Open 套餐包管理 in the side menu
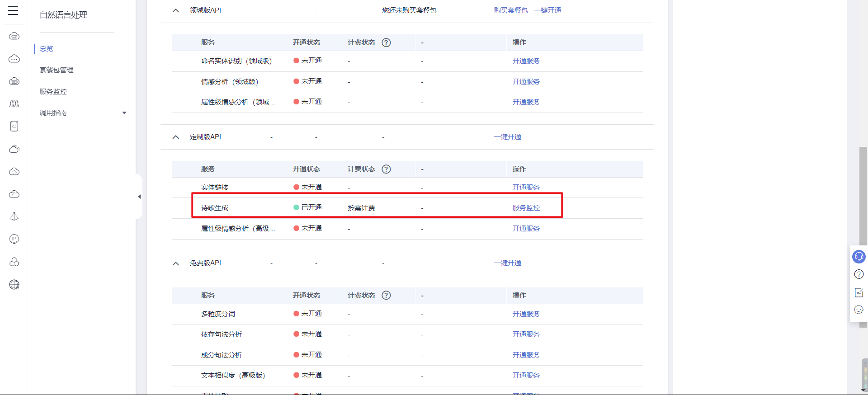 point(57,70)
